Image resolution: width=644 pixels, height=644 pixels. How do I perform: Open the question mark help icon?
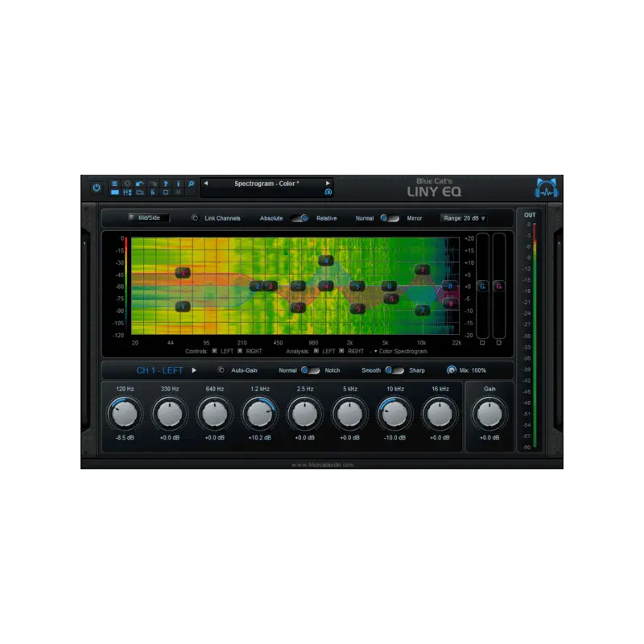[x=166, y=184]
